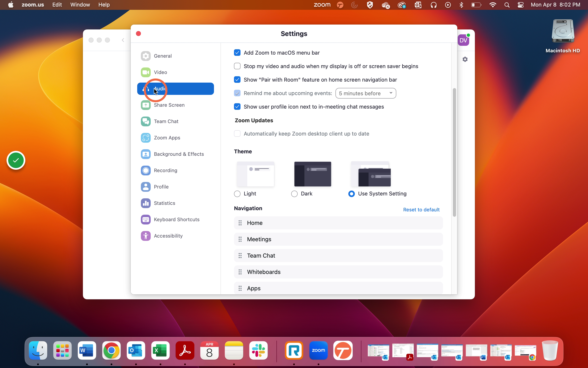Check Automatically keep Zoom desktop client updated
The image size is (588, 368).
tap(237, 134)
